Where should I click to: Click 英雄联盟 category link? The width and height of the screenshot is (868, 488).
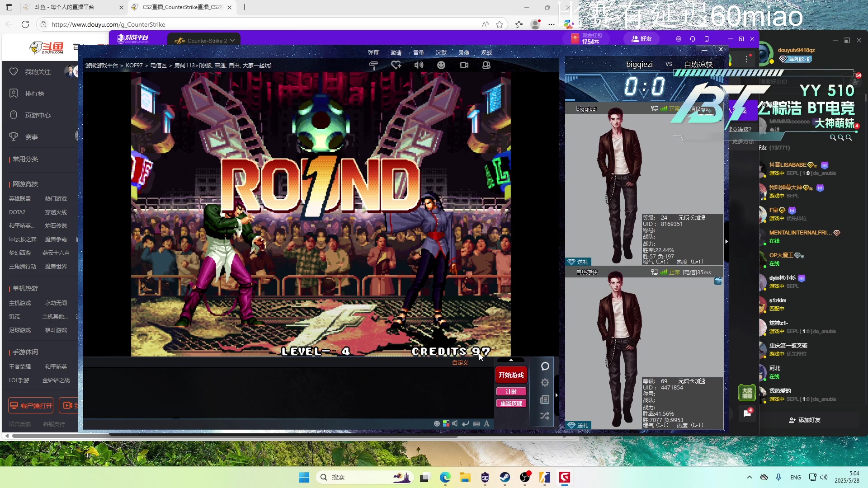coord(20,199)
